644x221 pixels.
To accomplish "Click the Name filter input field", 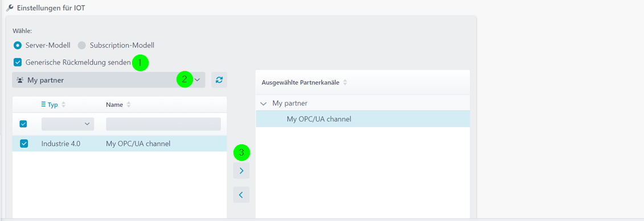I will pos(163,124).
